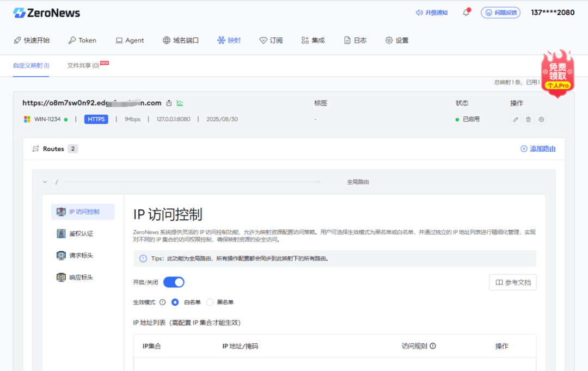Delete the mapping with trash icon
This screenshot has width=588, height=371.
[x=528, y=120]
